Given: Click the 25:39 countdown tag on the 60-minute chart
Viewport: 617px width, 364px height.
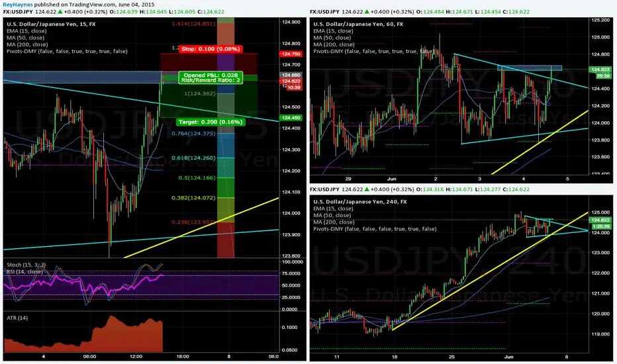Looking at the screenshot, I should tap(603, 75).
